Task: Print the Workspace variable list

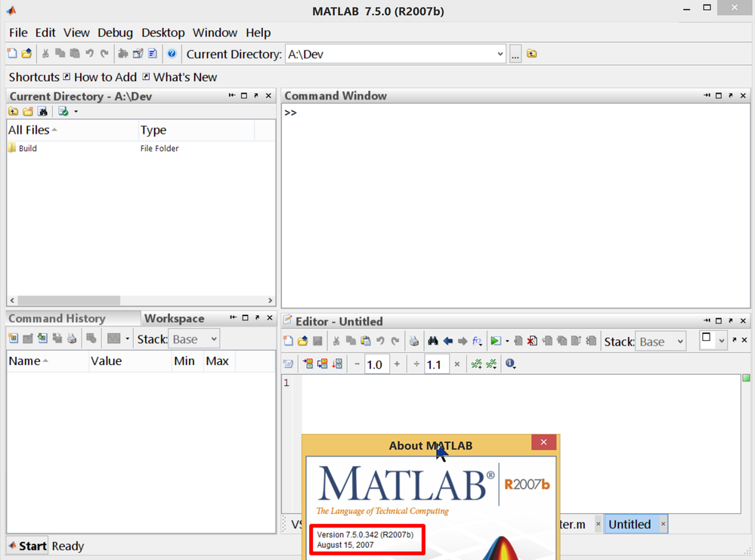Action: point(72,339)
